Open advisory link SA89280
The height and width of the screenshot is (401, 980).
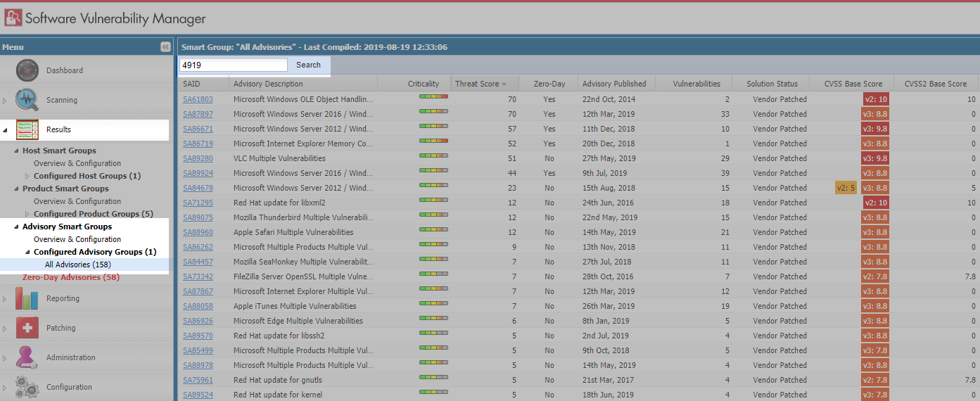pyautogui.click(x=198, y=158)
